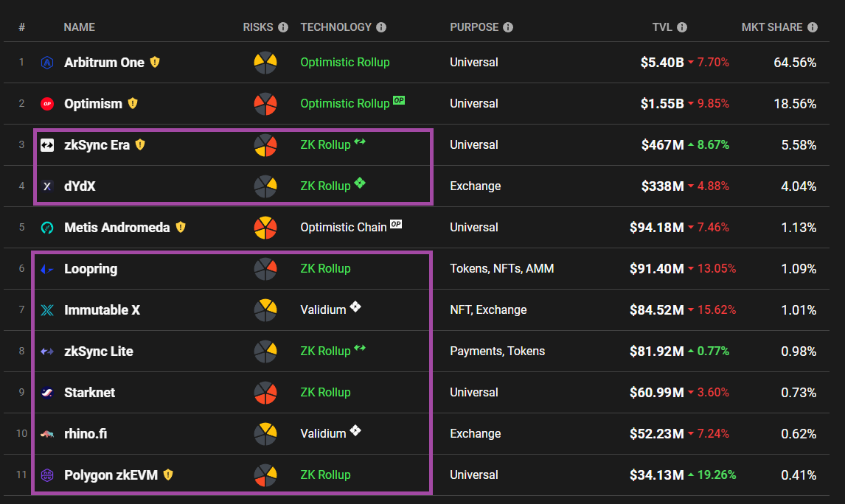Open the Loopring risk pie chart

point(265,269)
